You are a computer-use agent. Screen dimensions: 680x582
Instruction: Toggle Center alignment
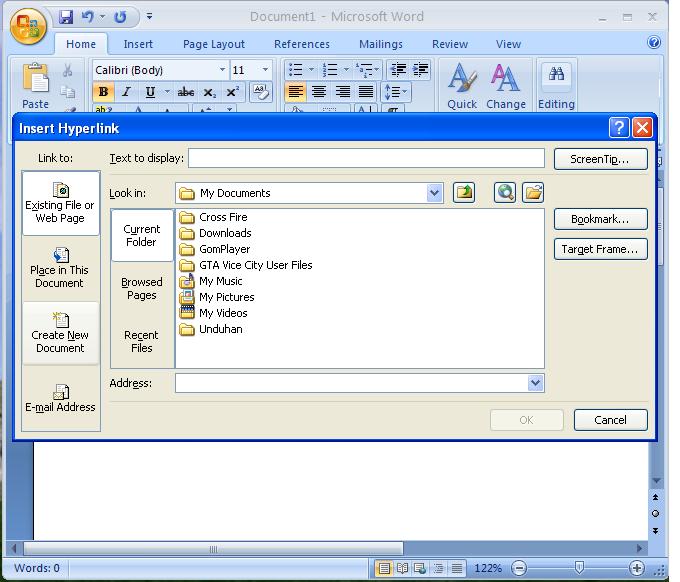tap(319, 92)
